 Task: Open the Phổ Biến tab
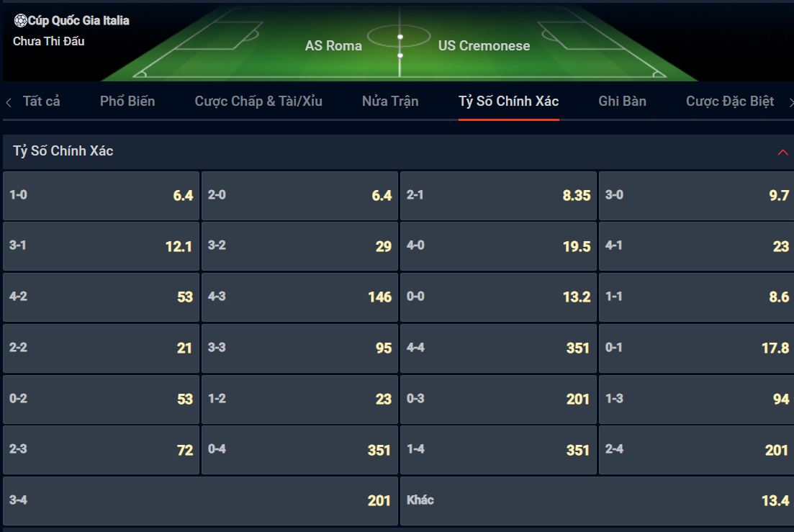[127, 102]
